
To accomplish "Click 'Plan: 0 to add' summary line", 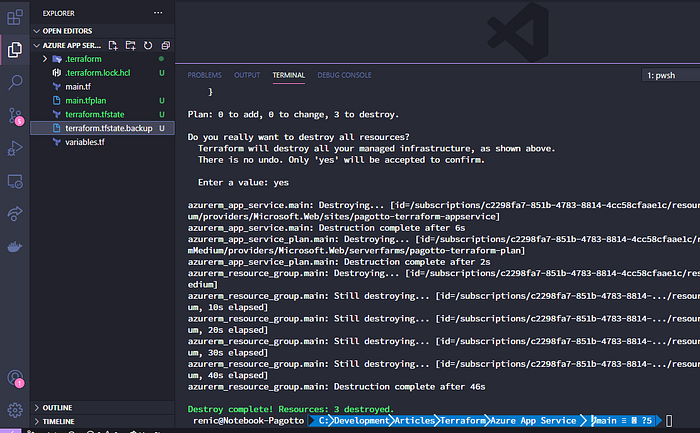I will click(293, 114).
